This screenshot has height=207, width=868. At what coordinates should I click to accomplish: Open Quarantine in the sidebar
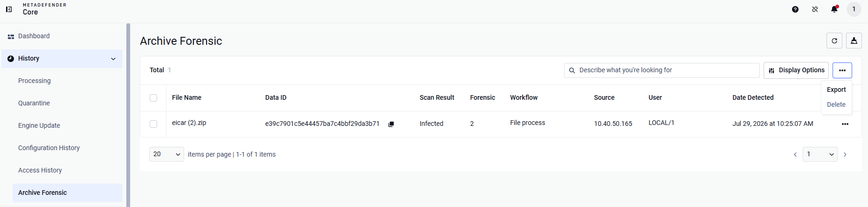tap(34, 103)
